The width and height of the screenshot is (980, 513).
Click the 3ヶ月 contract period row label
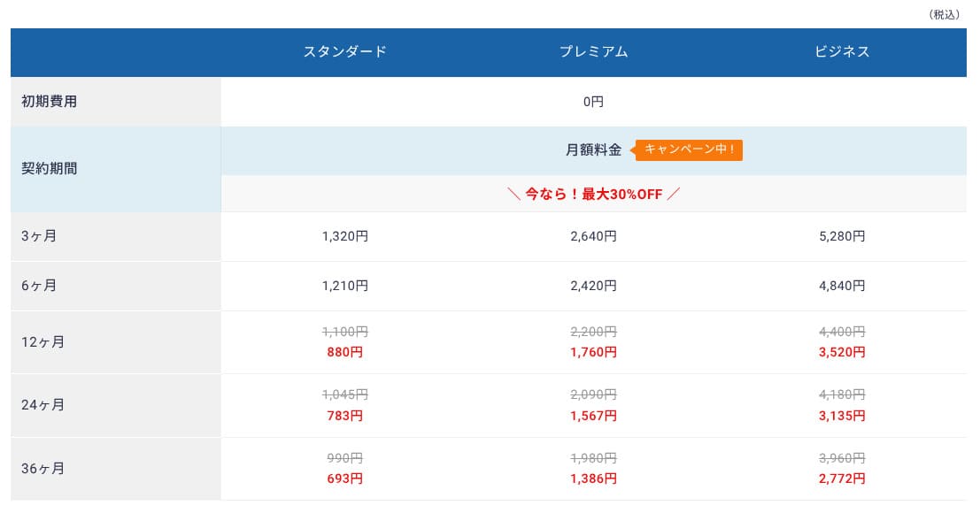(x=40, y=236)
